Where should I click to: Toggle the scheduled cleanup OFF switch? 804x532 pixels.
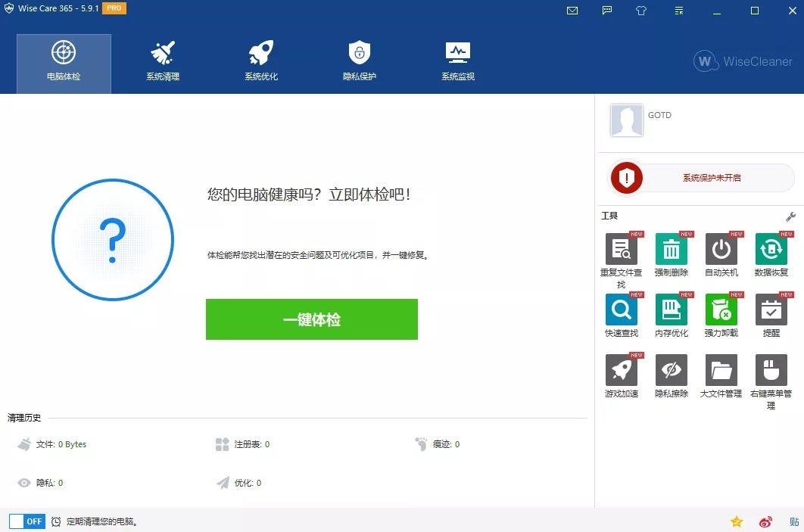coord(27,521)
